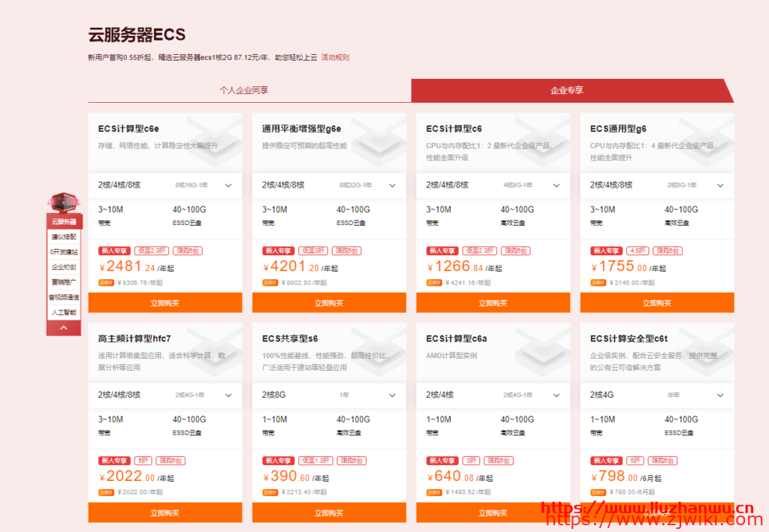Click the ¥390.60 price
769x532 pixels.
(286, 476)
